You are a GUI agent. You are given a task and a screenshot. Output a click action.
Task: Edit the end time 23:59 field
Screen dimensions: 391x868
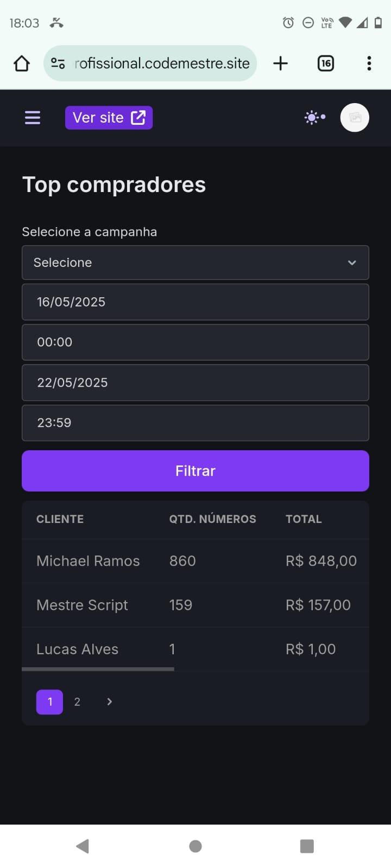(195, 423)
